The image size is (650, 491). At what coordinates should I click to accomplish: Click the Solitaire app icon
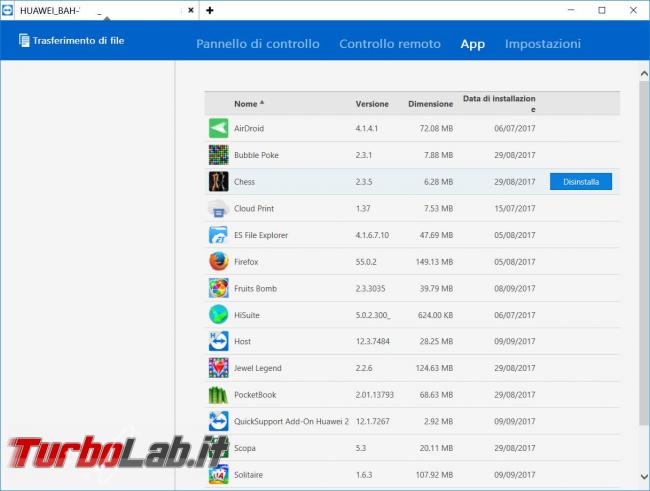pos(218,475)
